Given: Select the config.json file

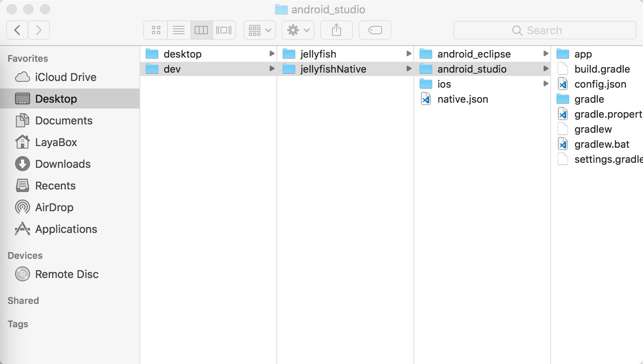Looking at the screenshot, I should tap(597, 84).
